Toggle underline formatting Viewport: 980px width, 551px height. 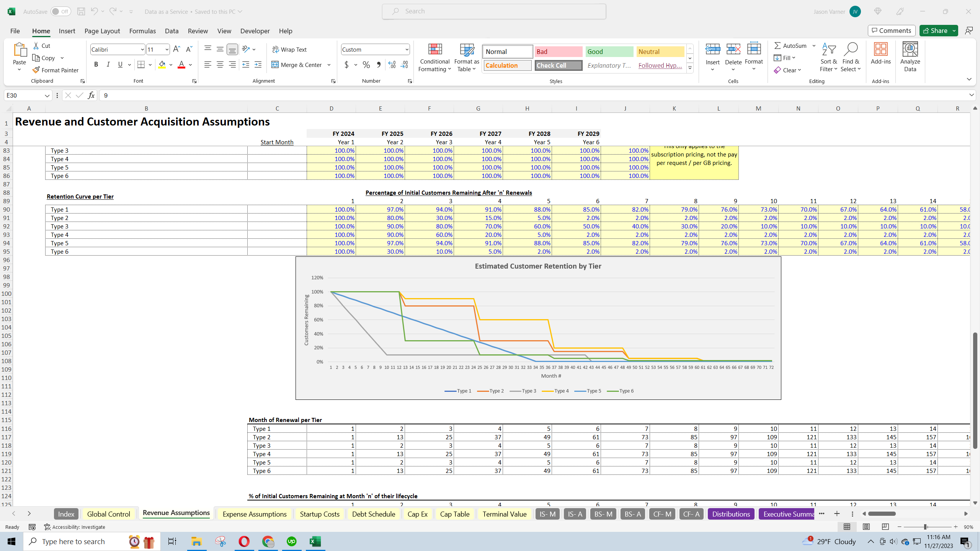coord(120,64)
